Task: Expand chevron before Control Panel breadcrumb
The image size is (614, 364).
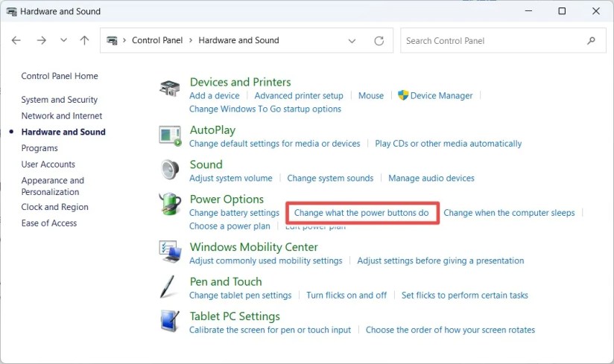Action: tap(124, 40)
